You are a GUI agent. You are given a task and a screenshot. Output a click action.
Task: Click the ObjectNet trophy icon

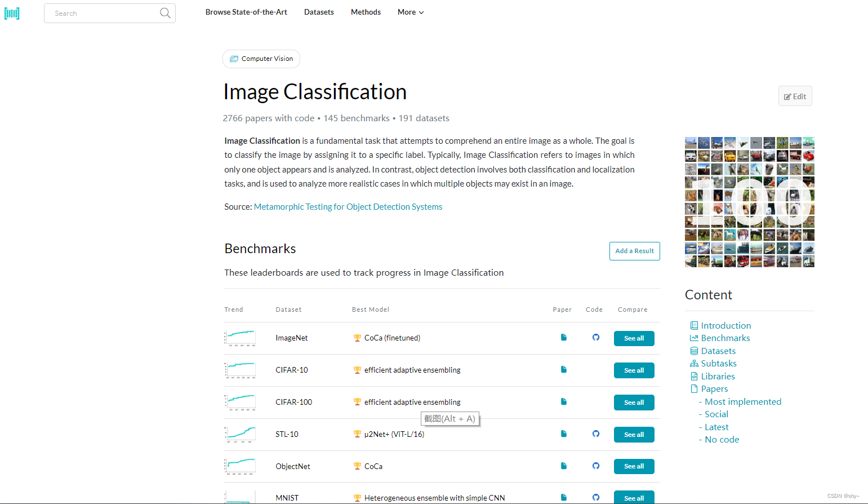point(357,466)
